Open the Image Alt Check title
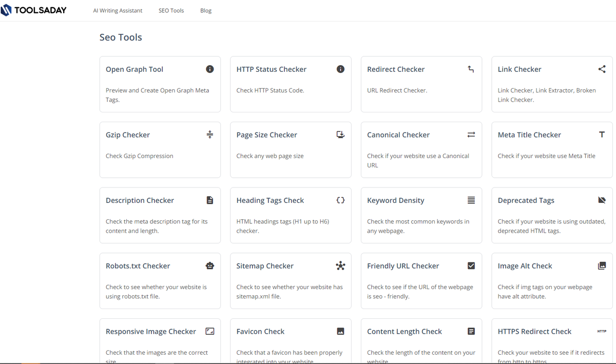 coord(525,266)
